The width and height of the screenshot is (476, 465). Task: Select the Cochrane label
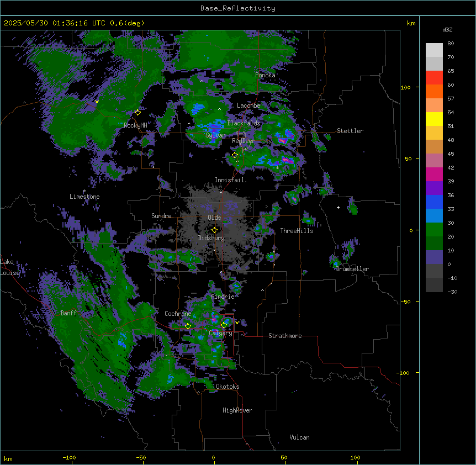[x=178, y=314]
